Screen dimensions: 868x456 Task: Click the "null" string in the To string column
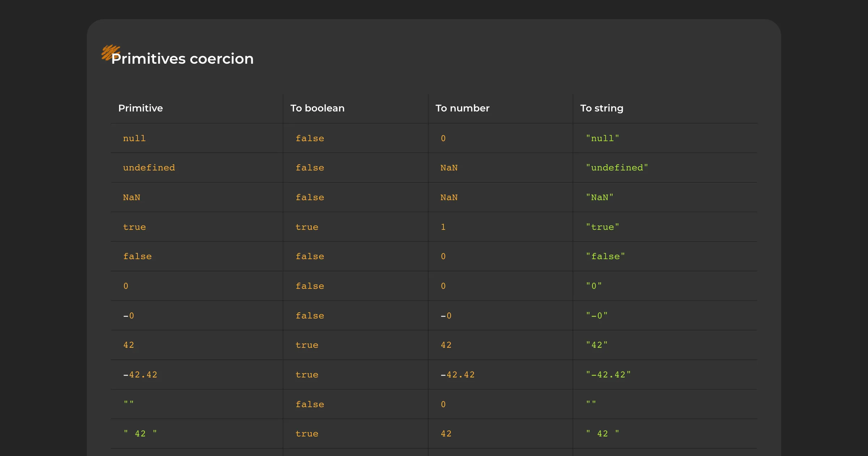coord(603,138)
